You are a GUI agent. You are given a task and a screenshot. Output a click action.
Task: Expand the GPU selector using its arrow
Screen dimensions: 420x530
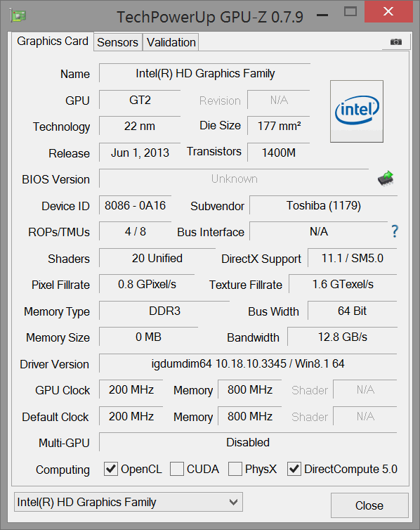pyautogui.click(x=233, y=502)
